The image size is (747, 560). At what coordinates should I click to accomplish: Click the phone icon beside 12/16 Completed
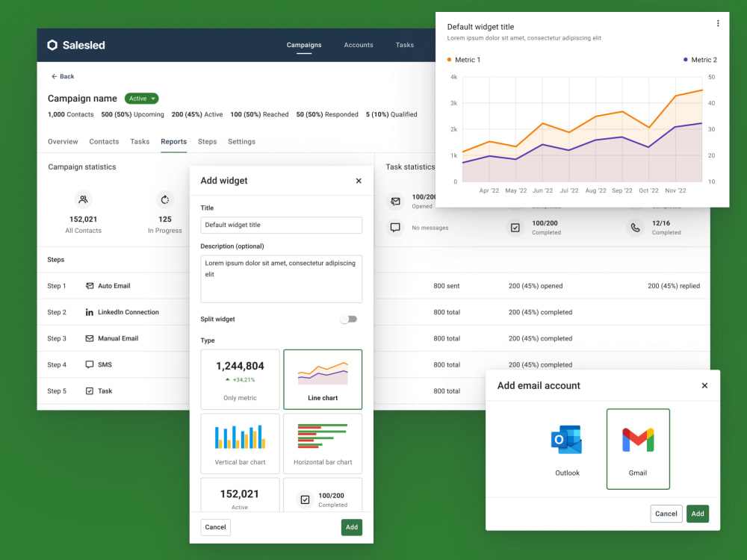635,228
